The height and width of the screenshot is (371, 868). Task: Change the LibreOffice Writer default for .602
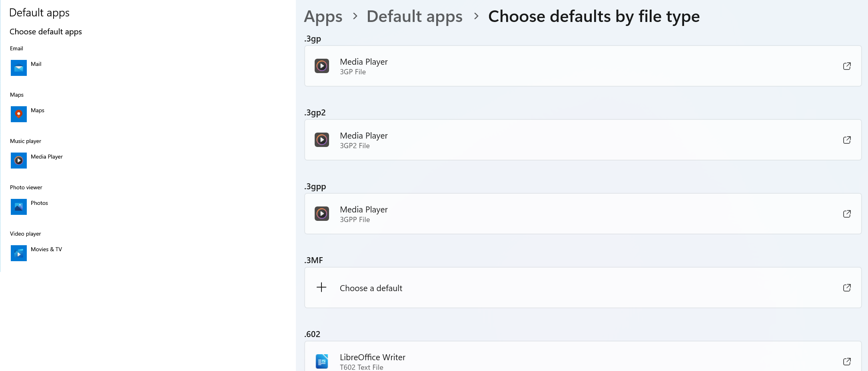click(583, 356)
